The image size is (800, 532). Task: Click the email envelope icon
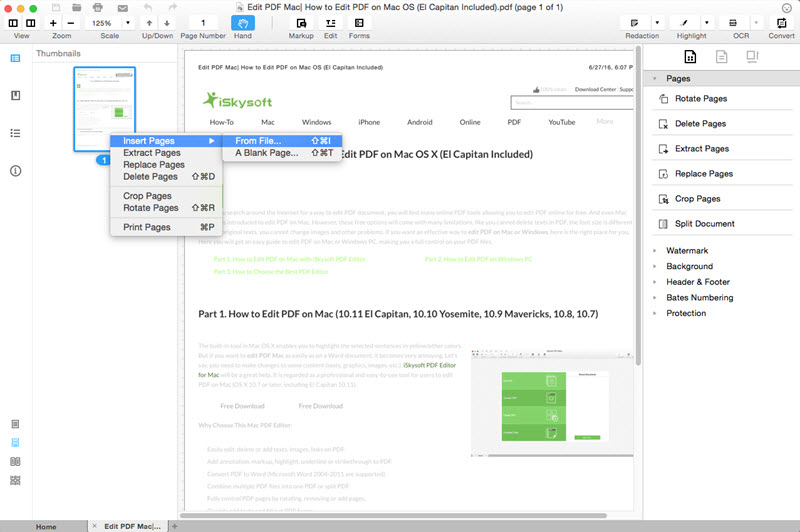[122, 8]
